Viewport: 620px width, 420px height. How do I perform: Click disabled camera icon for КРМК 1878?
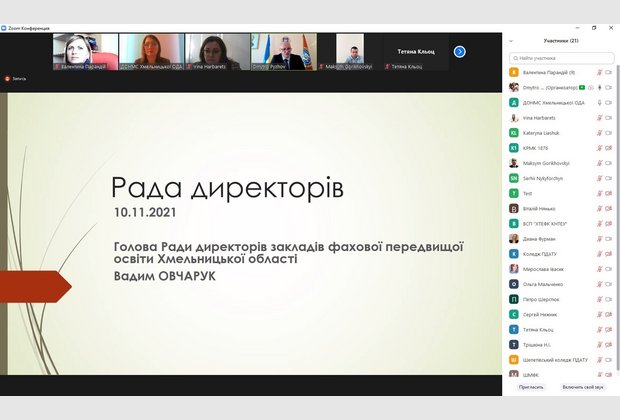tap(608, 147)
